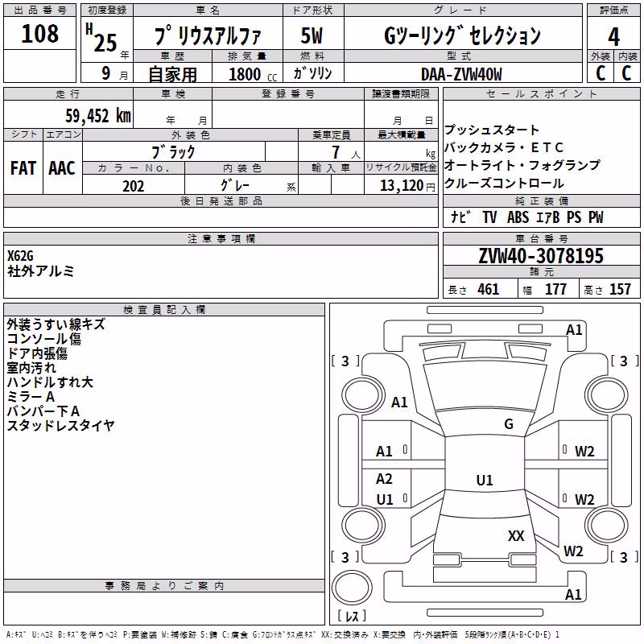Click genuine equipment PS

pyautogui.click(x=574, y=217)
